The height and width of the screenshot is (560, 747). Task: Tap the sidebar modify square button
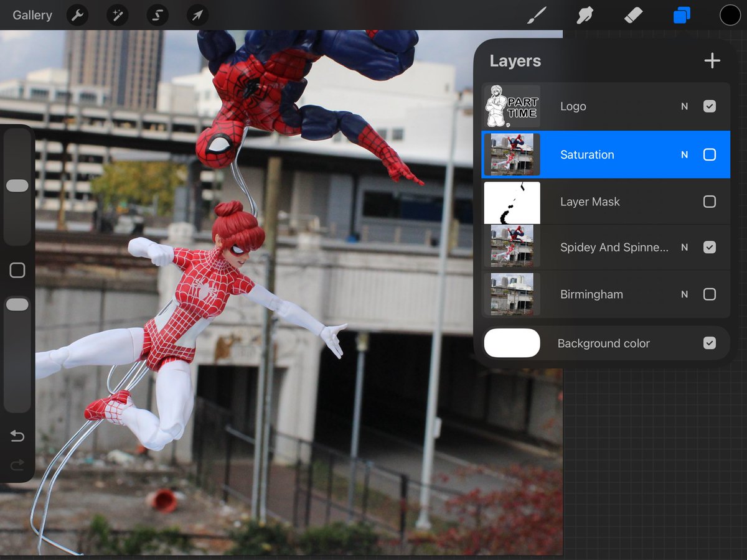pos(17,270)
